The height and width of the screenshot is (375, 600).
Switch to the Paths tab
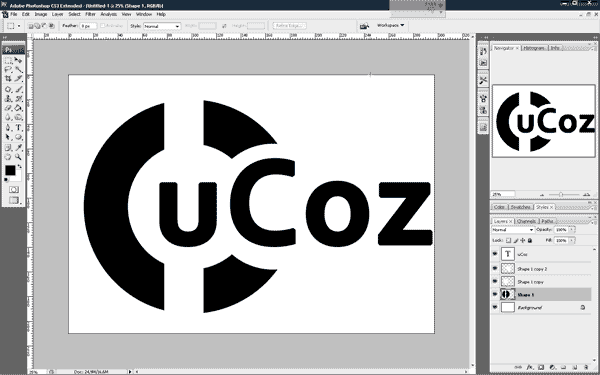click(x=547, y=221)
